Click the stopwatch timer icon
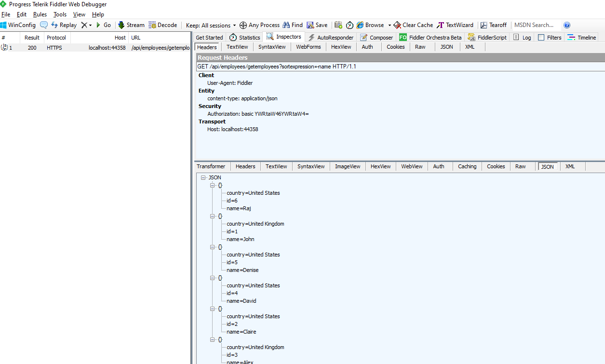 click(x=350, y=25)
